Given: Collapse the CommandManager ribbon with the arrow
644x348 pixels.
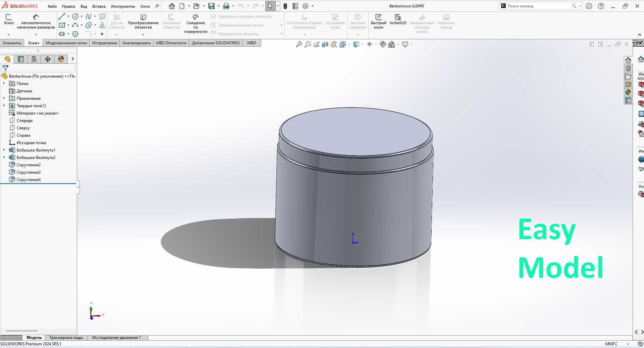Looking at the screenshot, I should (639, 35).
